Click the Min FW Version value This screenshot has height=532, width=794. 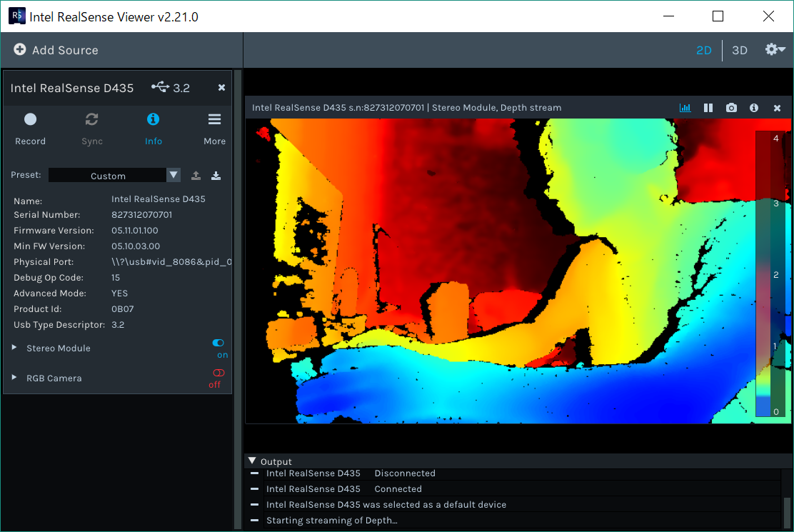pos(136,246)
